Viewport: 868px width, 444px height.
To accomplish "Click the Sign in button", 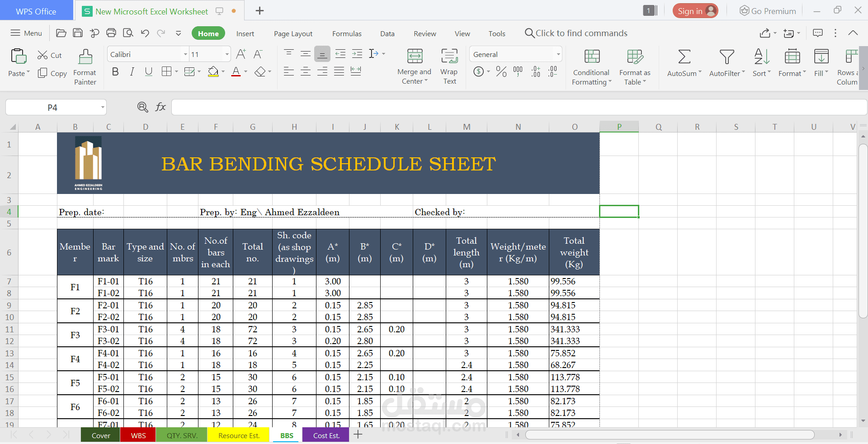I will [x=695, y=11].
